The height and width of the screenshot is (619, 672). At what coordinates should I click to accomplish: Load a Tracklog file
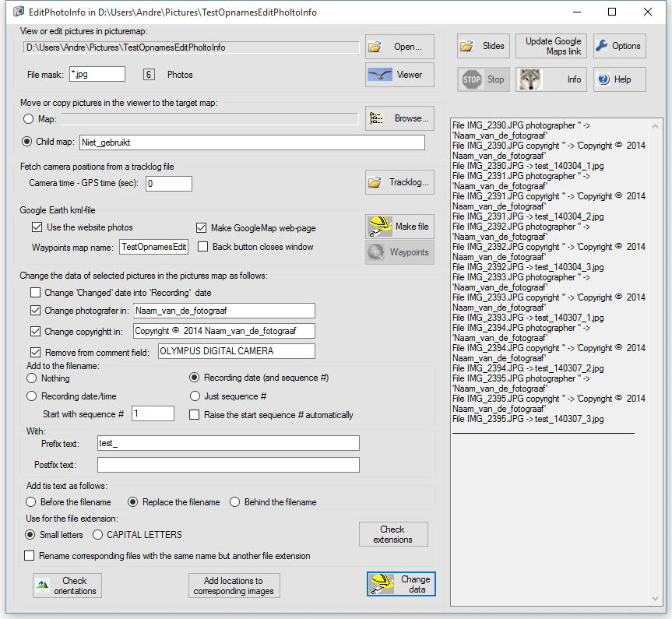coord(399,182)
